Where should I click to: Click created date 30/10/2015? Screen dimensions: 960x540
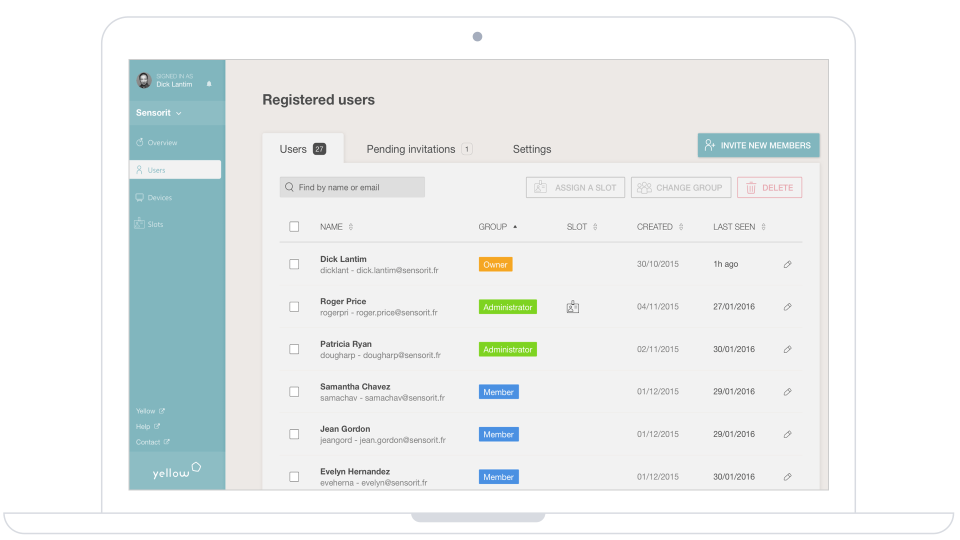pyautogui.click(x=658, y=264)
